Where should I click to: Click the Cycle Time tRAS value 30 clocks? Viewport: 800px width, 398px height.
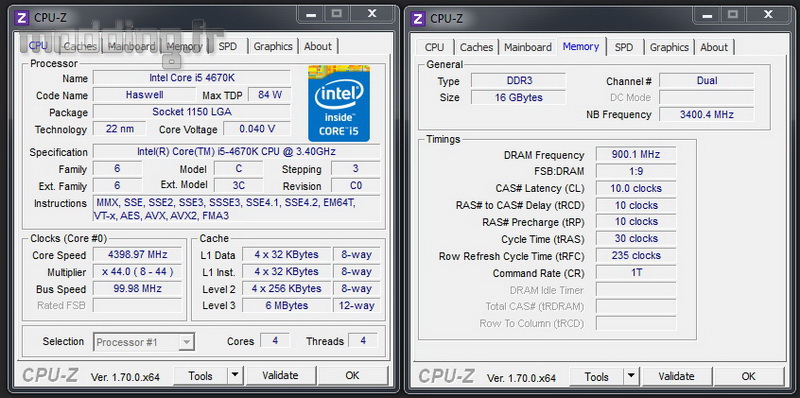pyautogui.click(x=636, y=238)
